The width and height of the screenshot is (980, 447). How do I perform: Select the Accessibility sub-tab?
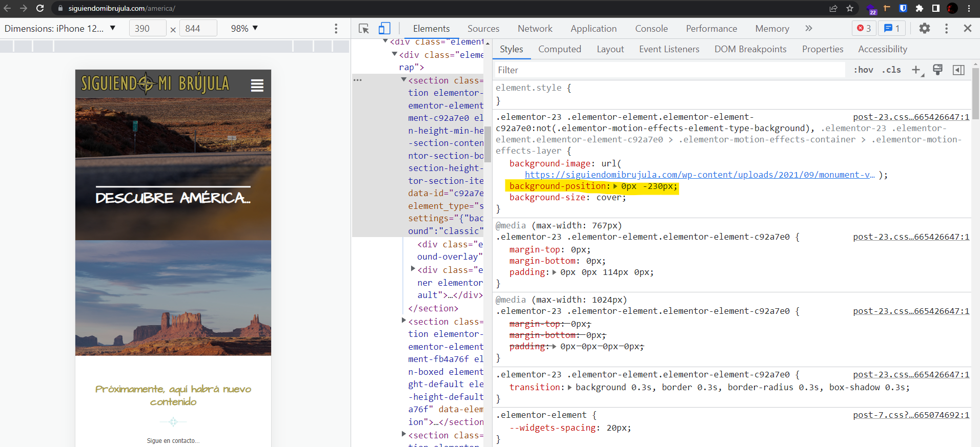tap(883, 49)
